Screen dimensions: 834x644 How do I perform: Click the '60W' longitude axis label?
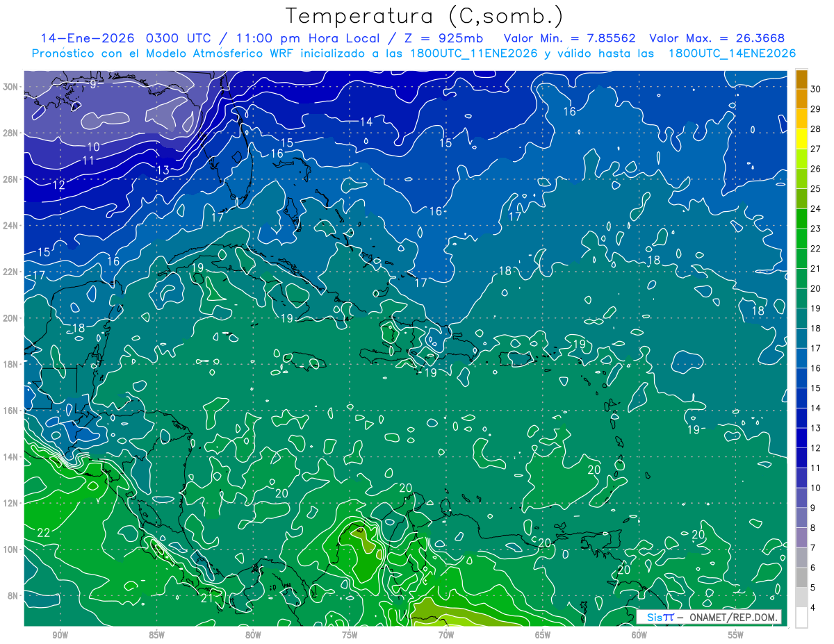click(639, 635)
